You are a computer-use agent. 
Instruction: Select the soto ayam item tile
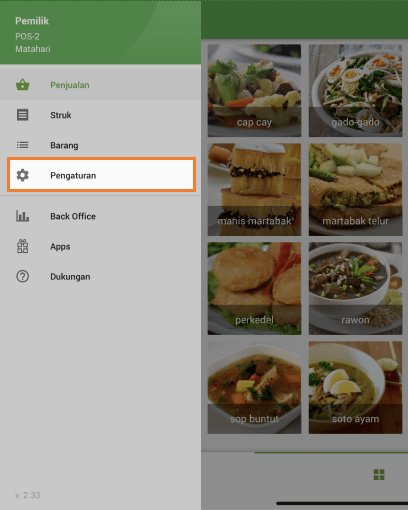(x=355, y=387)
